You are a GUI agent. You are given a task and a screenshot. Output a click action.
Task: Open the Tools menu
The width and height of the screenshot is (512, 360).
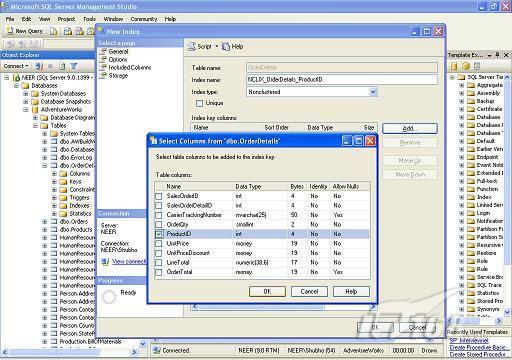[x=89, y=19]
